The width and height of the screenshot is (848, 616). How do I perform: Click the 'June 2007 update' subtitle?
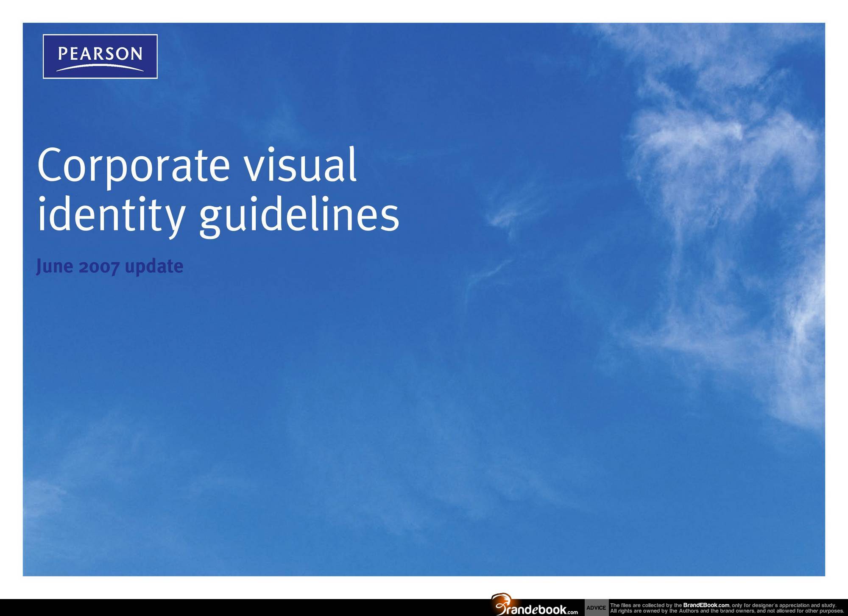(x=110, y=267)
